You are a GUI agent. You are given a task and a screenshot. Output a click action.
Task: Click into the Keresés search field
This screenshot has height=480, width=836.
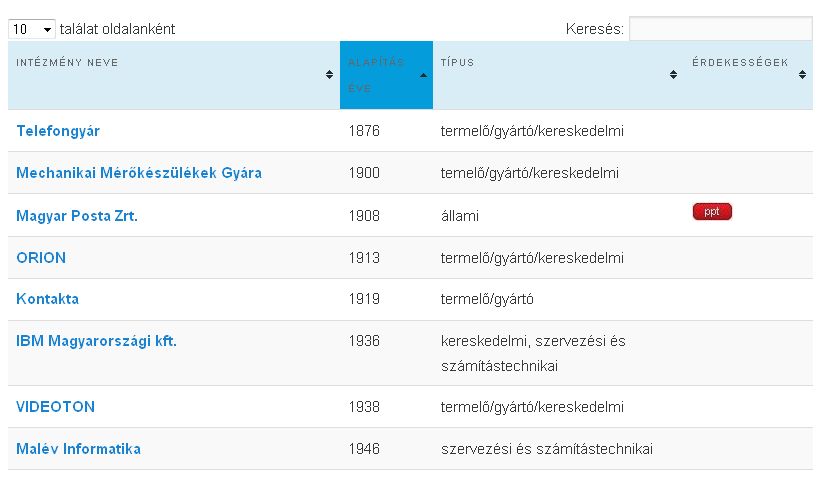(x=720, y=30)
